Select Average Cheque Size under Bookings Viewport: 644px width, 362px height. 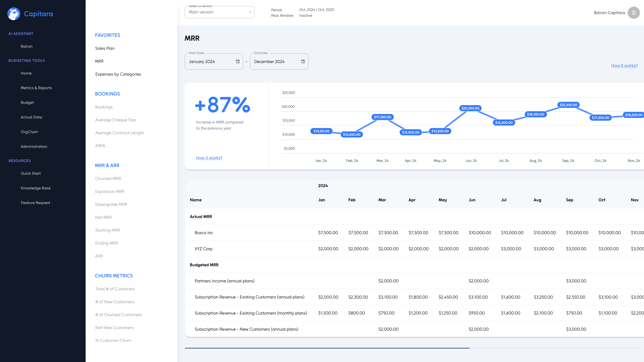pos(116,120)
